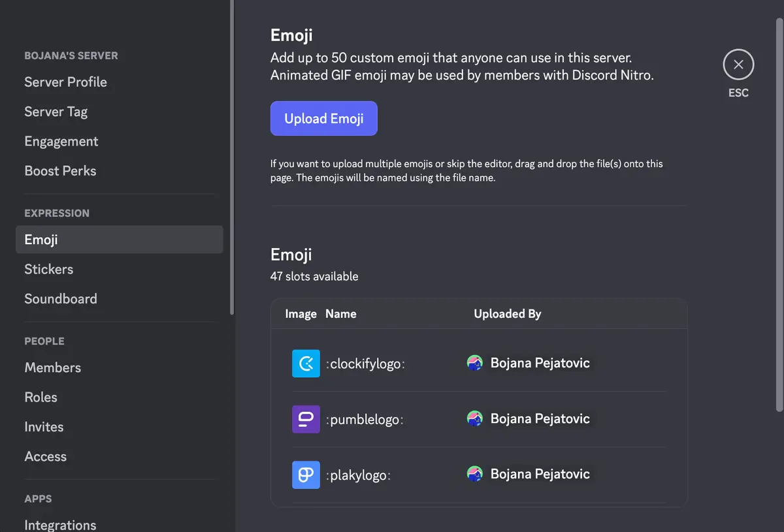The image size is (784, 532).
Task: Click the avatar next to pumblelogo uploader
Action: [x=476, y=419]
